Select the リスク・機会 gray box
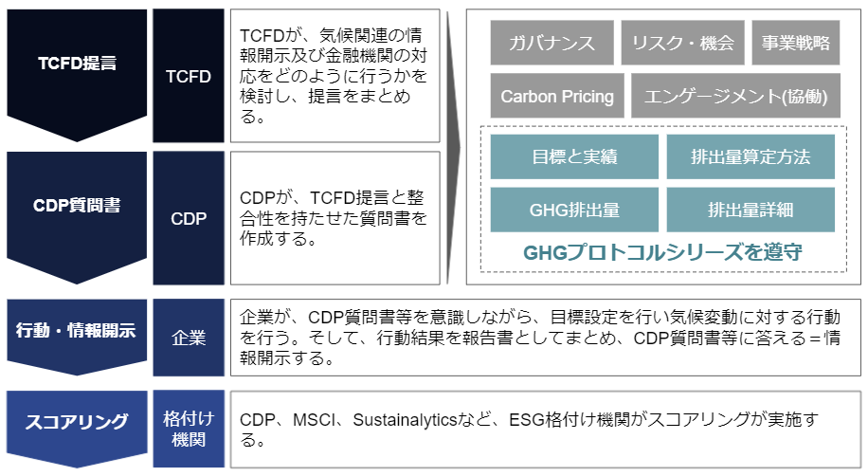The width and height of the screenshot is (868, 476). pyautogui.click(x=682, y=43)
